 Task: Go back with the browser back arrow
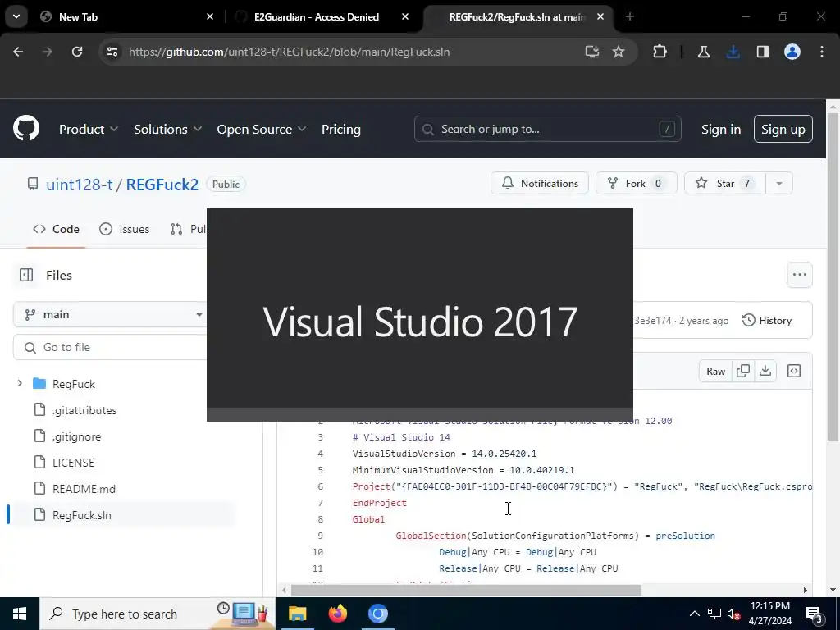click(x=18, y=52)
